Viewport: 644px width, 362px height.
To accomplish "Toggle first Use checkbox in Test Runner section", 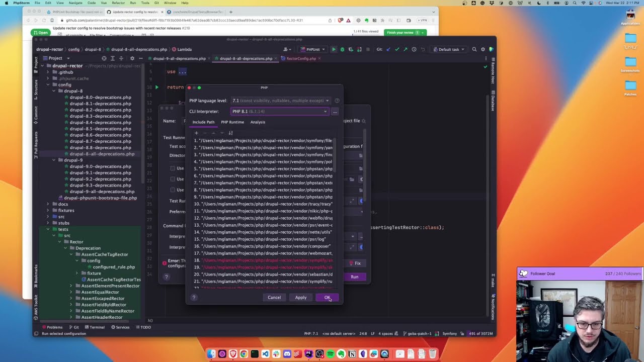I will [173, 168].
